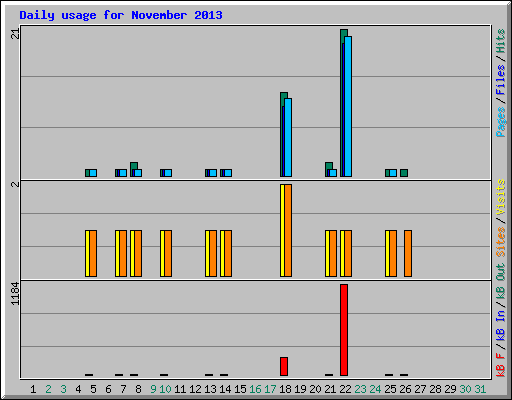This screenshot has width=512, height=400.
Task: Click green x-axis day label 30
Action: 465,389
